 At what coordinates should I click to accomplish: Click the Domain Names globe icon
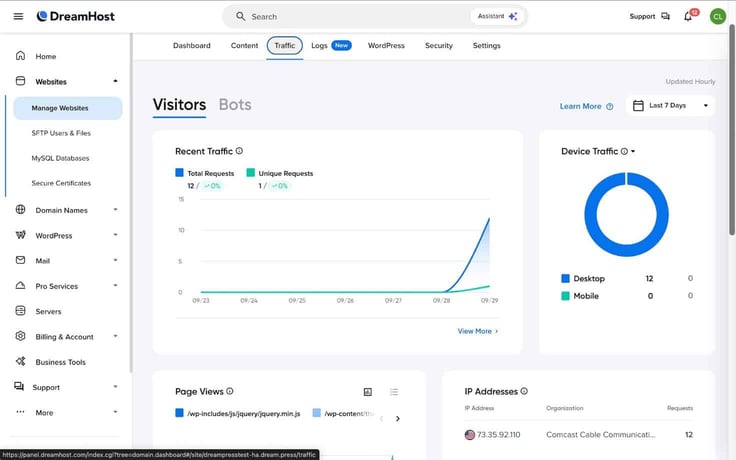(x=20, y=210)
